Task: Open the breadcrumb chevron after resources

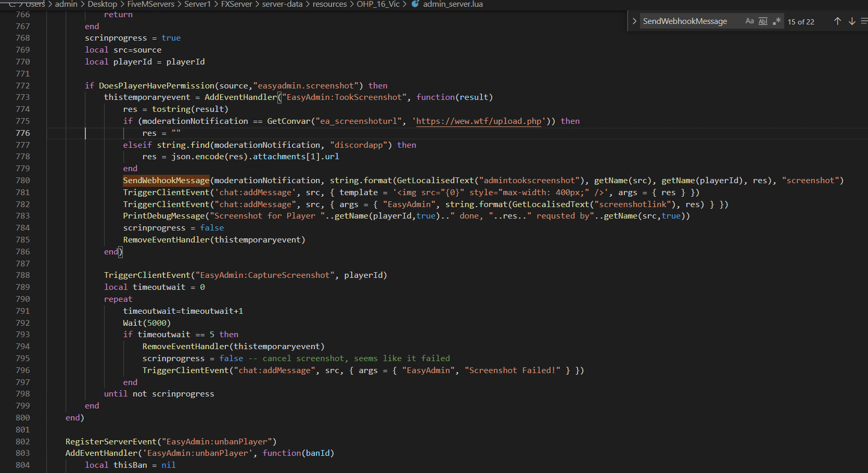Action: (352, 4)
